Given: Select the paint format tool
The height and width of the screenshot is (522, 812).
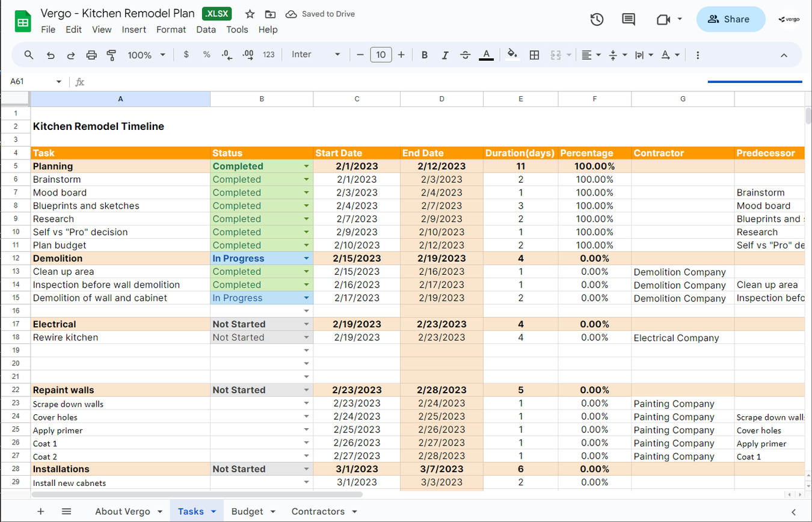Looking at the screenshot, I should pos(111,55).
